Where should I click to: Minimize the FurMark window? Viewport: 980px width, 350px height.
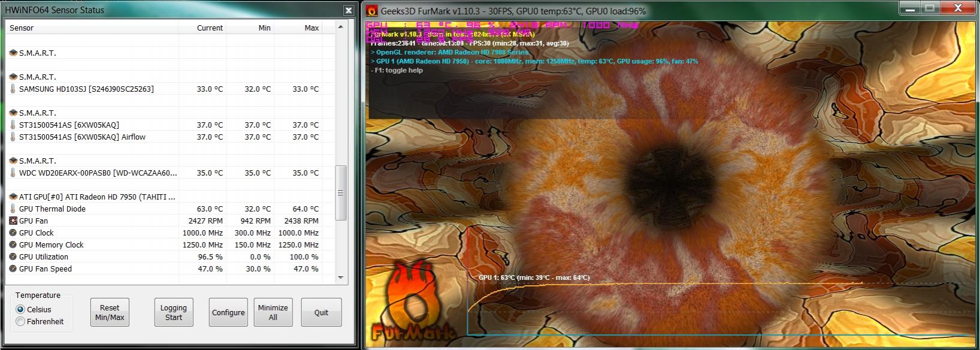[910, 8]
